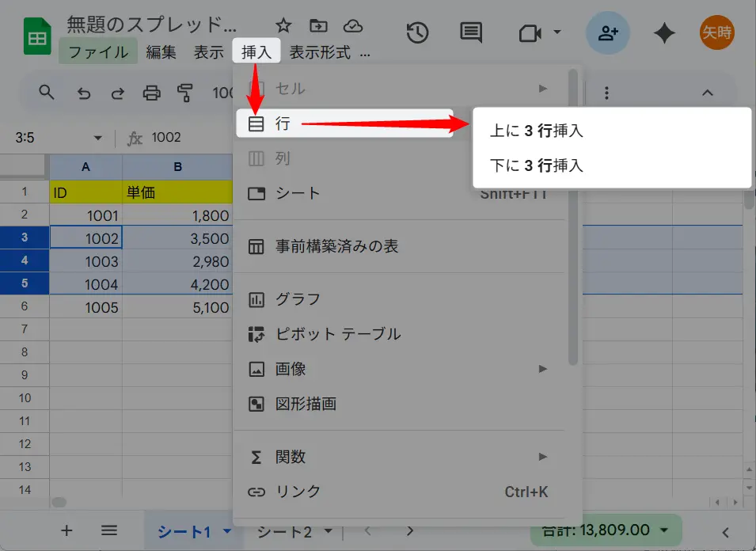Select the paint format roller icon
The width and height of the screenshot is (756, 551).
(x=185, y=93)
